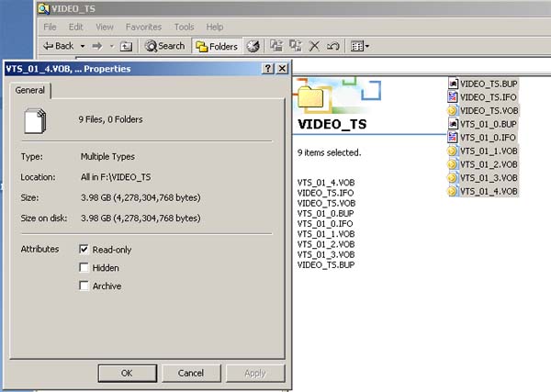Select the VIDEO_TS.BUP file name
The height and width of the screenshot is (392, 551).
489,84
